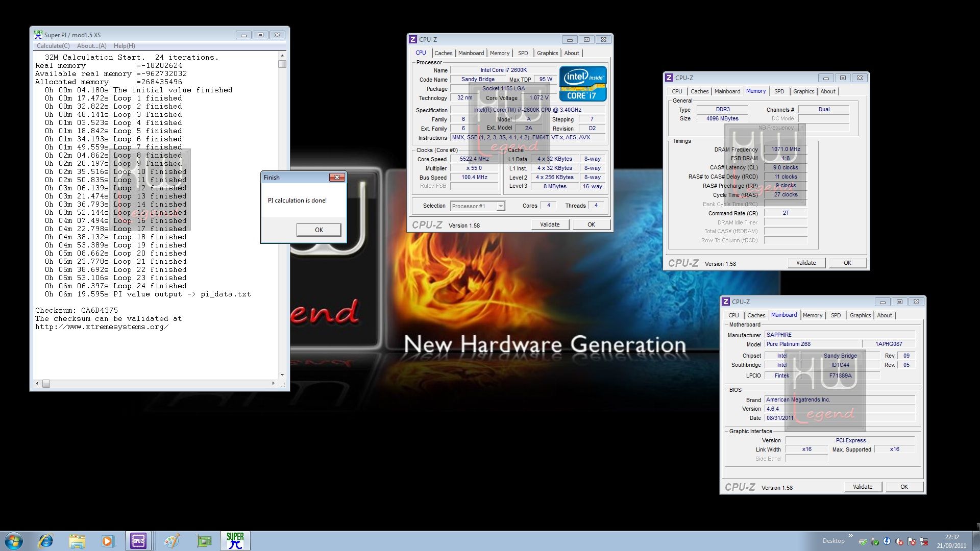Open the Help(H) menu in Super PI

(x=124, y=46)
